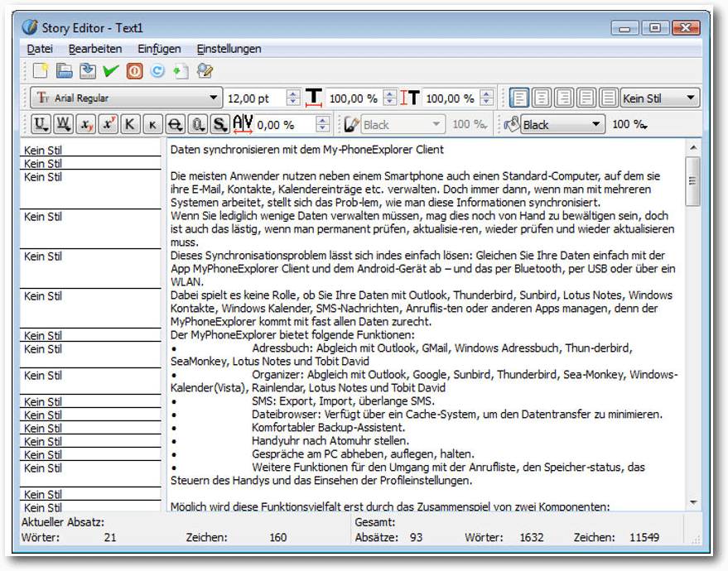Click the Scribus icon in the title bar
This screenshot has width=728, height=571.
(x=30, y=27)
